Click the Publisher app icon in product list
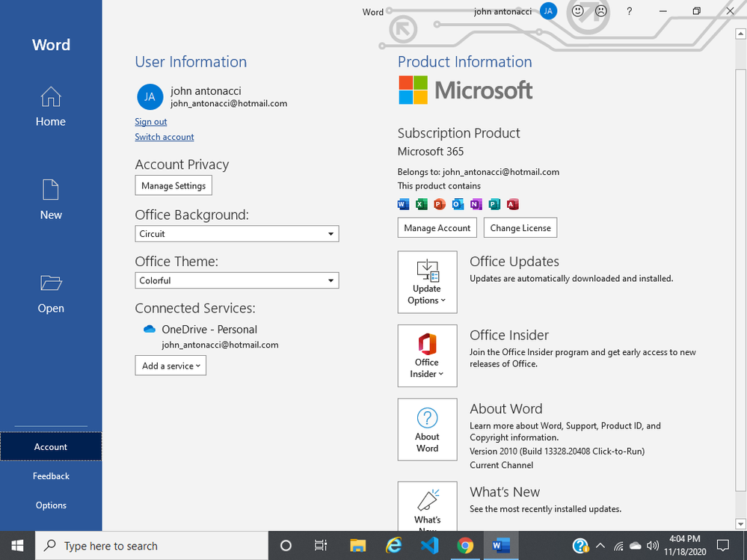 point(494,204)
